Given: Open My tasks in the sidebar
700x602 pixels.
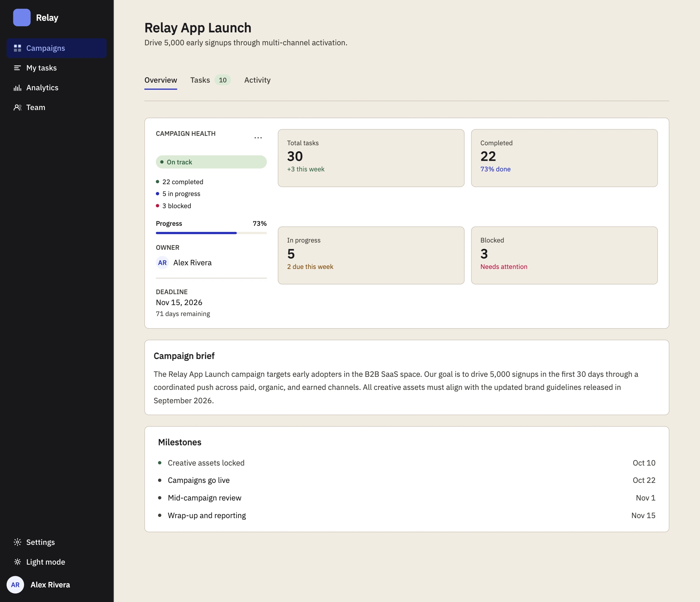Looking at the screenshot, I should (57, 68).
